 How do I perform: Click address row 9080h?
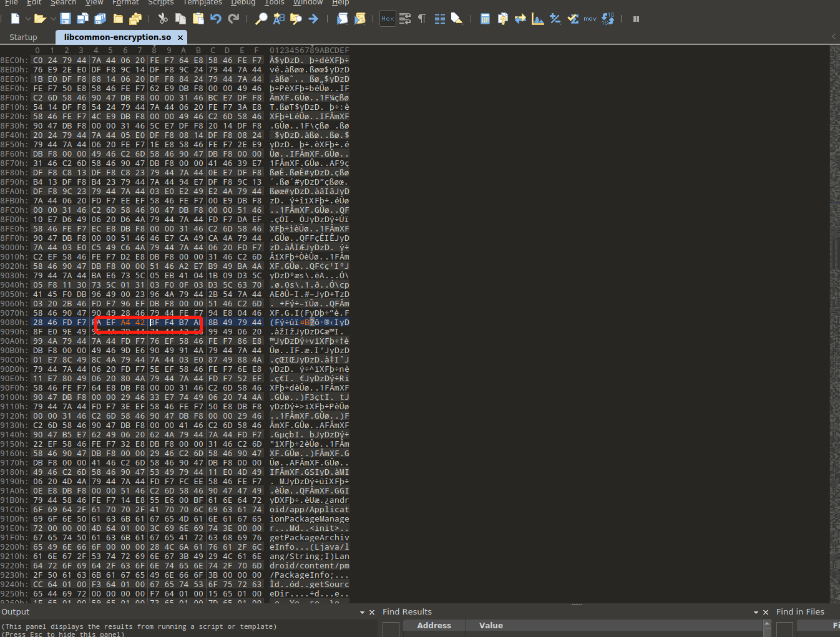point(14,323)
